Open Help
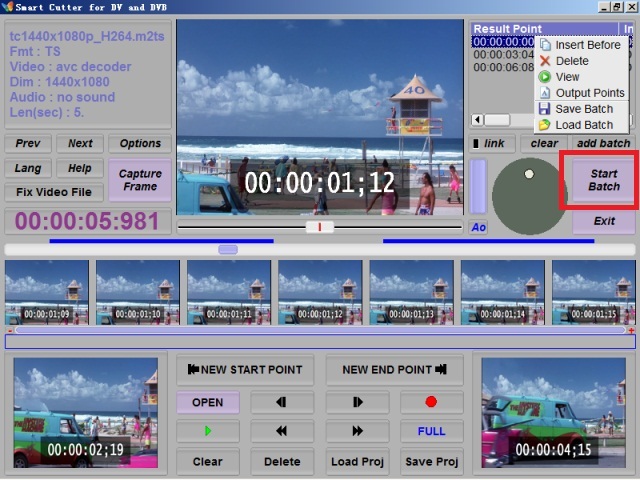 (x=80, y=168)
